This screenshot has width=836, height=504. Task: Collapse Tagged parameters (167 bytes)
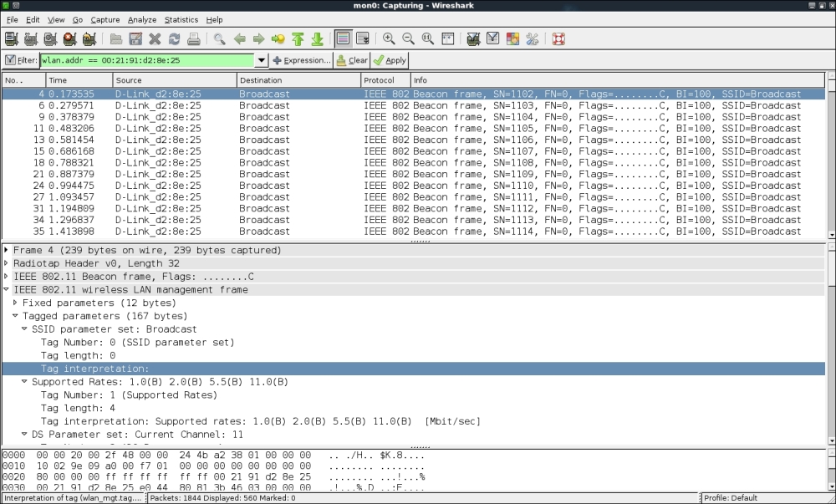15,316
